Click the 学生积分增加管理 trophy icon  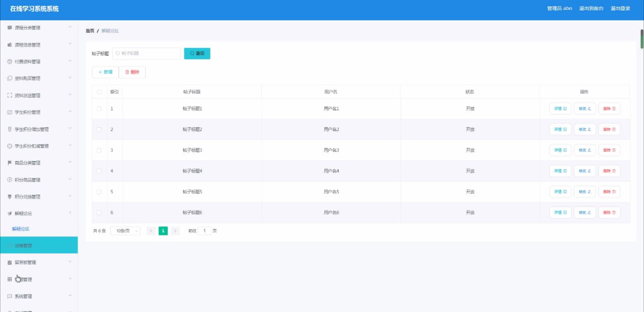[x=9, y=129]
